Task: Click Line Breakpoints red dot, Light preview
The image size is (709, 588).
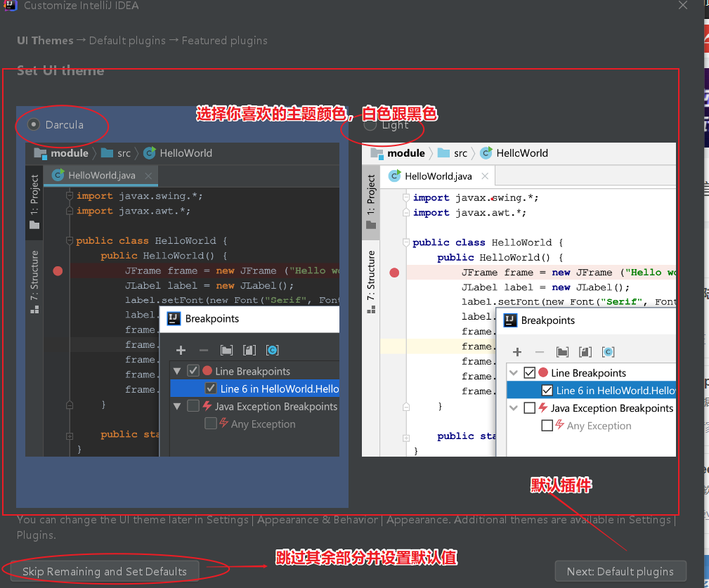Action: point(543,372)
